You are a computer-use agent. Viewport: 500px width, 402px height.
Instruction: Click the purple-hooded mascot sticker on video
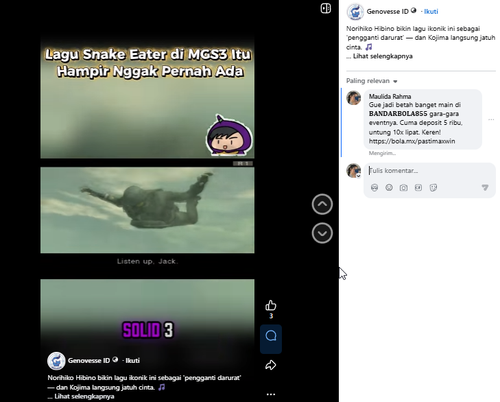pyautogui.click(x=229, y=136)
